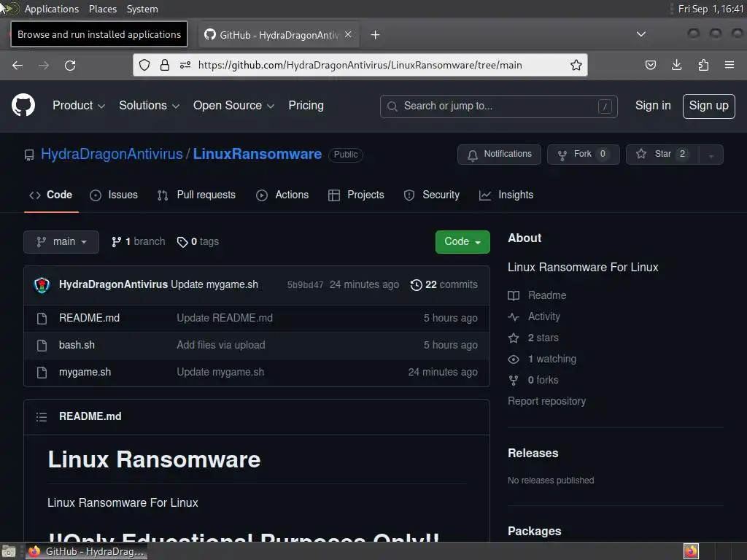
Task: Open the Firefox hamburger menu
Action: (x=729, y=65)
